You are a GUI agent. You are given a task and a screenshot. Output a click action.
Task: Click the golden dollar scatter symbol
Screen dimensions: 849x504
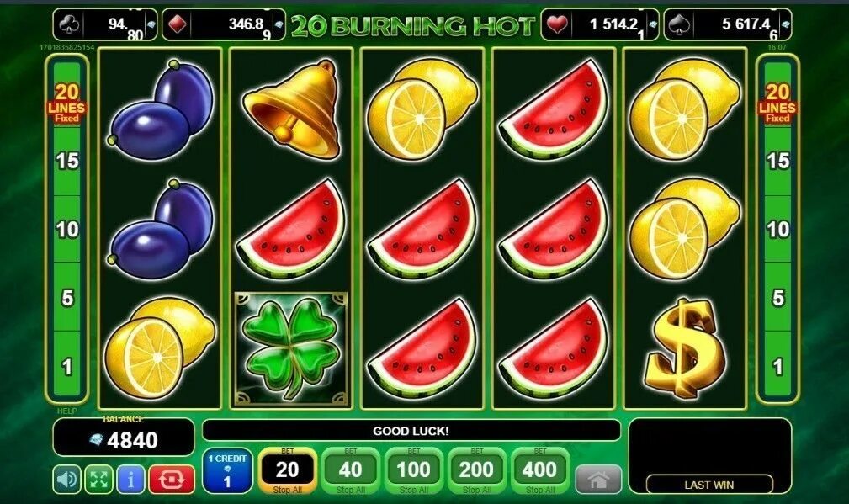coord(684,349)
